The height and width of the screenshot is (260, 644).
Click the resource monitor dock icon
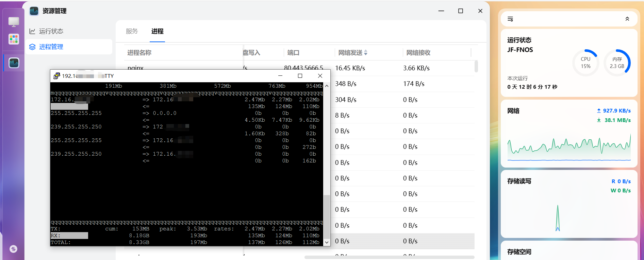14,63
